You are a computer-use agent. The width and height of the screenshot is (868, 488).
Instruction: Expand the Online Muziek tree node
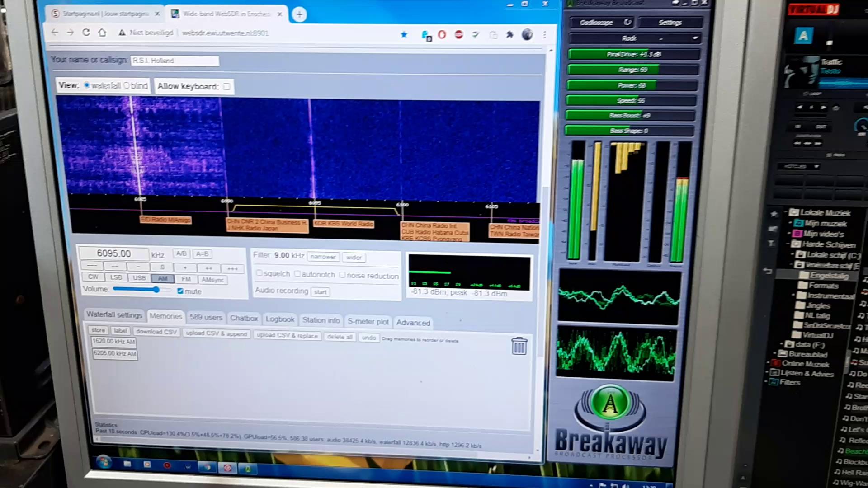pos(768,363)
